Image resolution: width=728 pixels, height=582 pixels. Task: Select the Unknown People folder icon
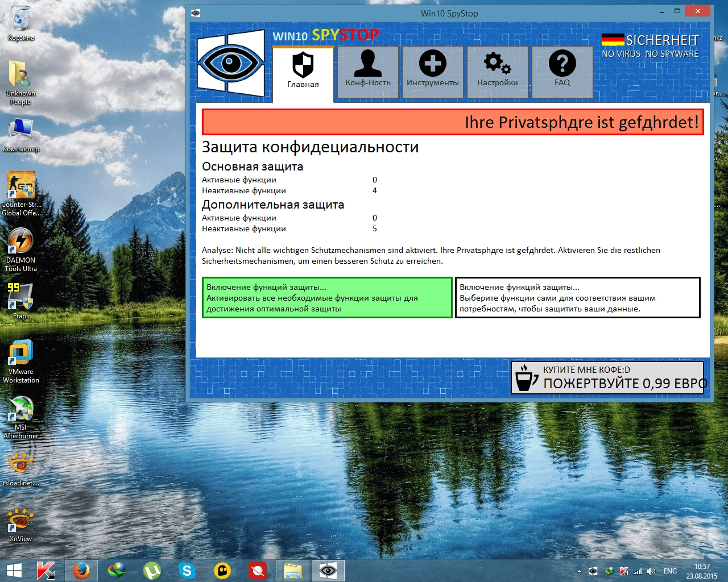[20, 82]
